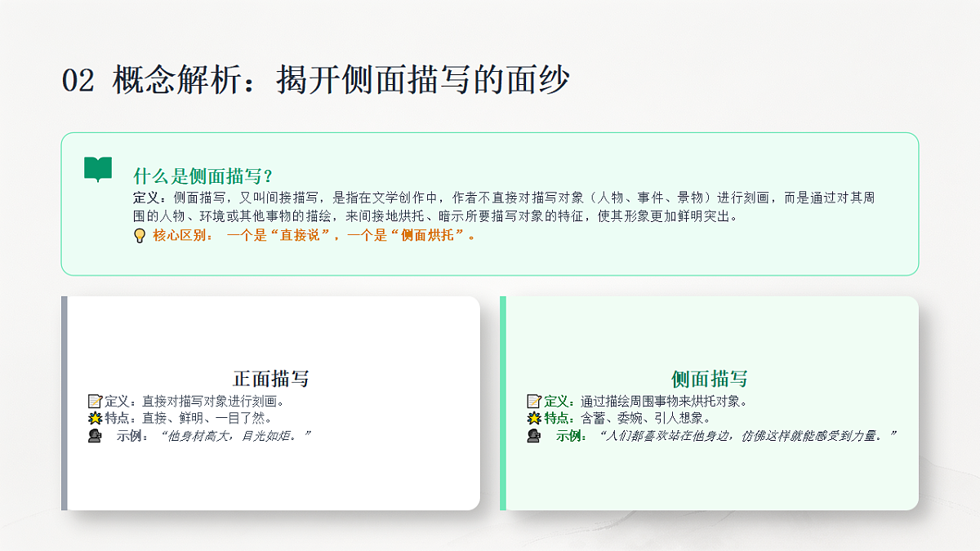Image resolution: width=980 pixels, height=551 pixels.
Task: Select the orange text 一个是"直接说"，一个是"侧面烘托"
Action: point(352,236)
